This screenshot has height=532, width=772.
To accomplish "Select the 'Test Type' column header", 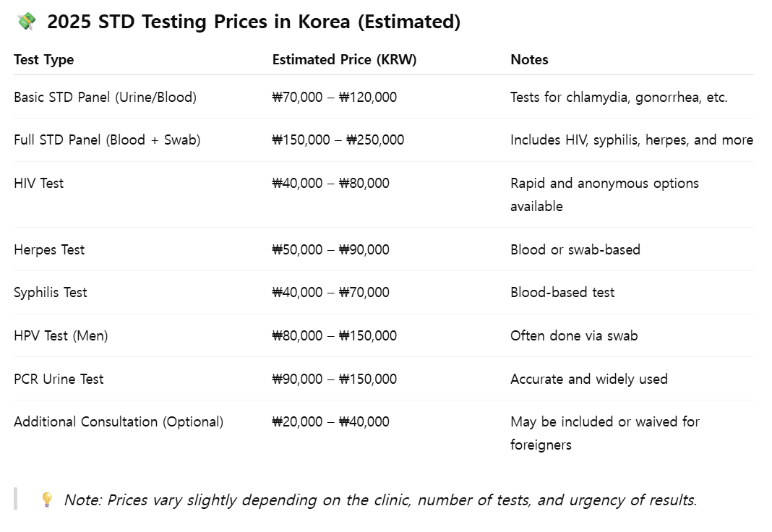I will tap(44, 59).
